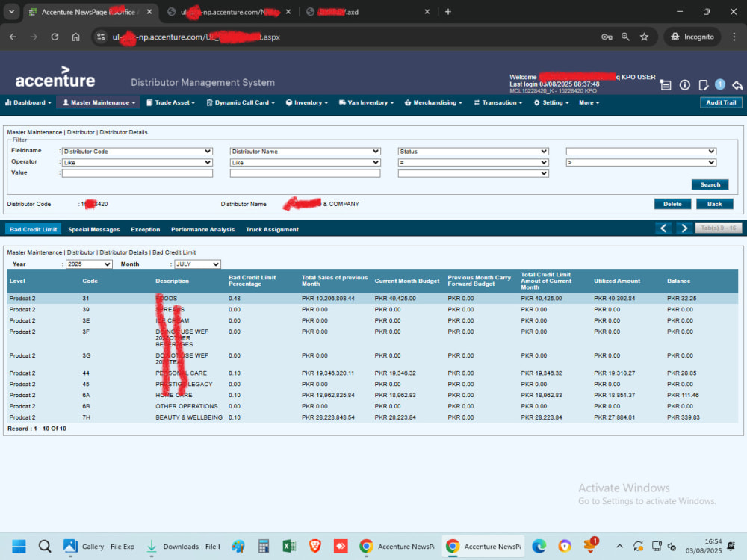
Task: Open the Trade Asset menu
Action: coord(170,102)
